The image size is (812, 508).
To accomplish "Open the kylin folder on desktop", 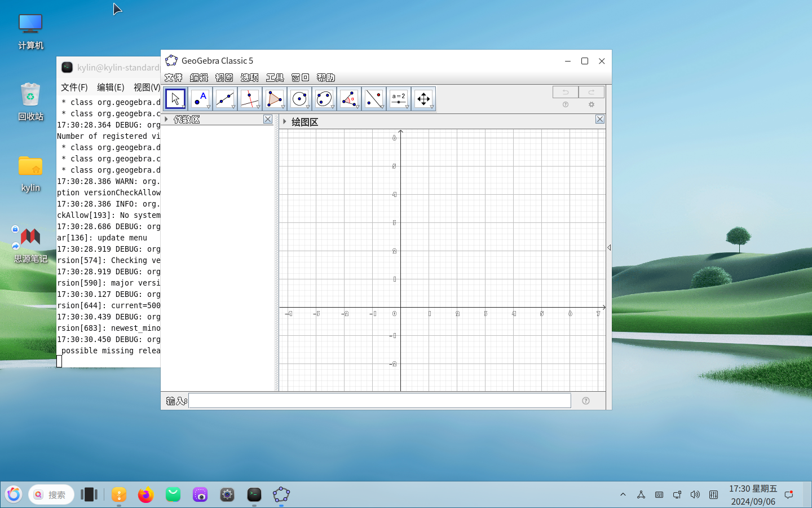I will [30, 174].
